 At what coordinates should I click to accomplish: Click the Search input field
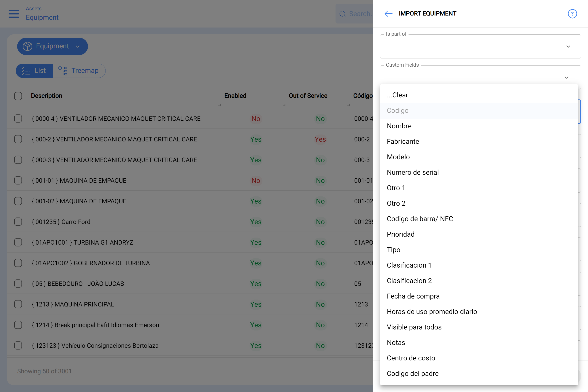[354, 14]
